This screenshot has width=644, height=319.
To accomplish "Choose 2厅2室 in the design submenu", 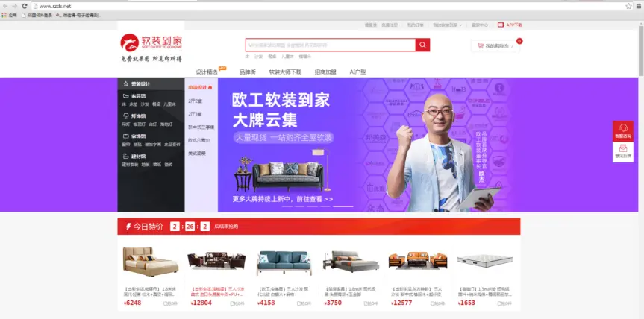I will 195,101.
